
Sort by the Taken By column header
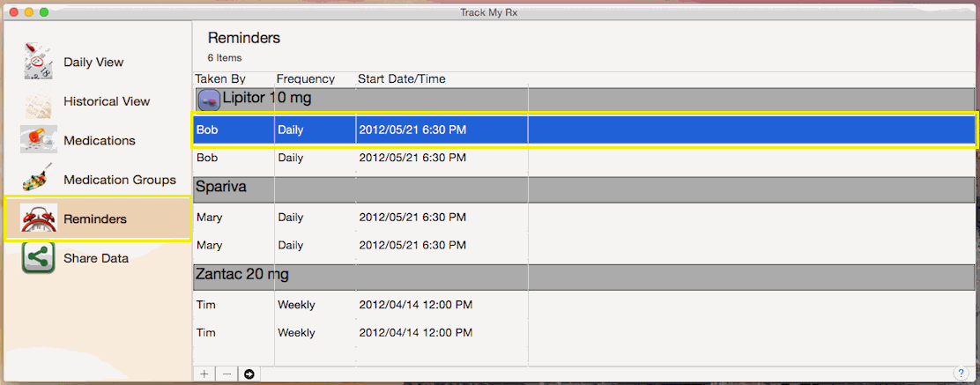tap(220, 78)
